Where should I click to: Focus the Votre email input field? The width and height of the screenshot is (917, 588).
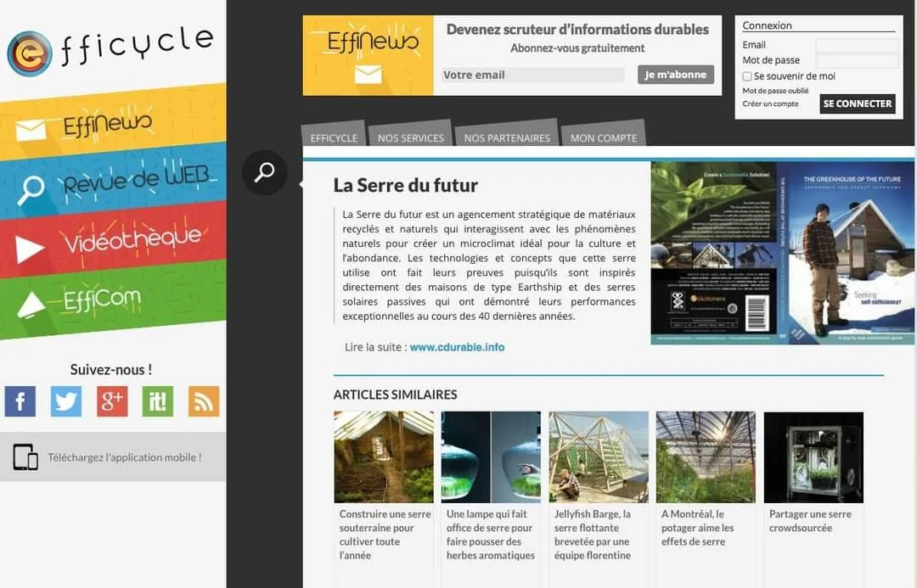point(532,75)
